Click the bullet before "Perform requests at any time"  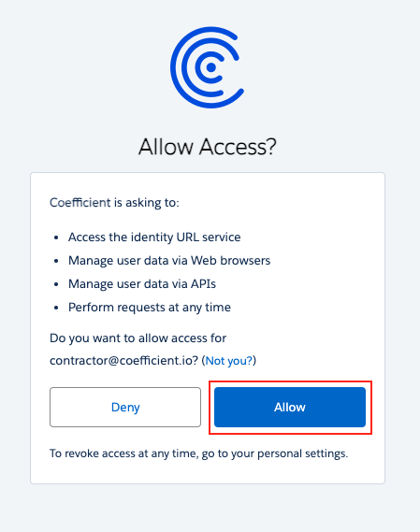pos(56,308)
